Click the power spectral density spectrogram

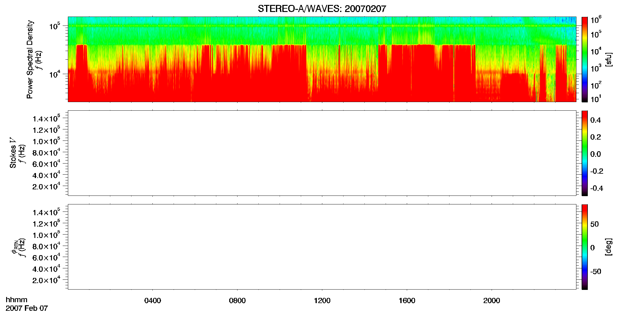coord(322,59)
